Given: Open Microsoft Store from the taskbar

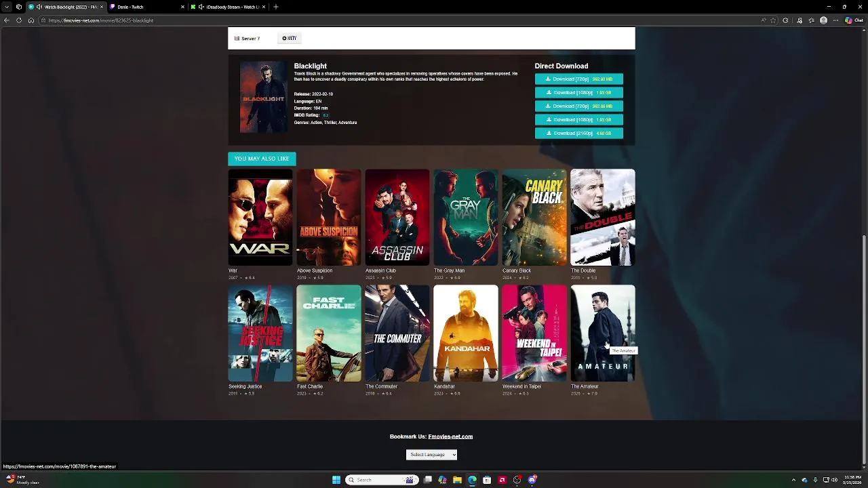Looking at the screenshot, I should [487, 480].
